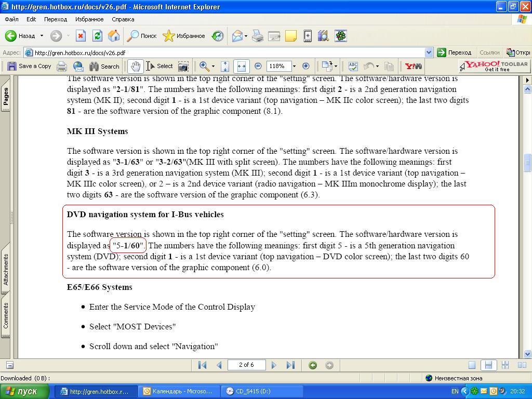Switch to Facing pages layout
The width and height of the screenshot is (532, 399).
[522, 365]
